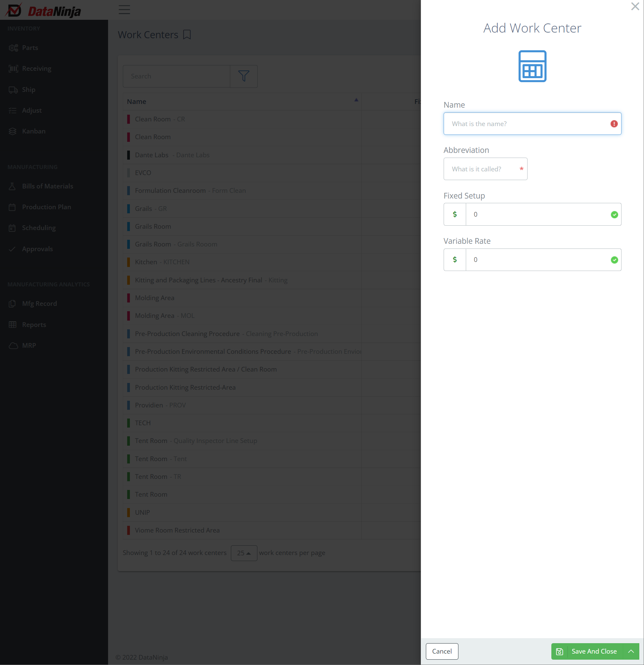Open Parts in the sidebar
This screenshot has height=665, width=644.
click(x=30, y=48)
